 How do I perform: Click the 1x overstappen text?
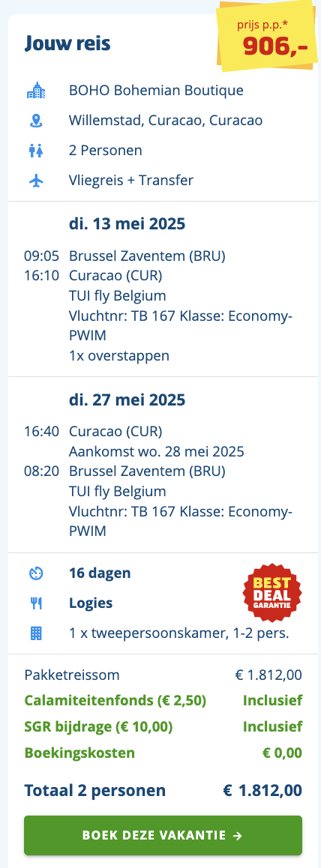point(119,355)
